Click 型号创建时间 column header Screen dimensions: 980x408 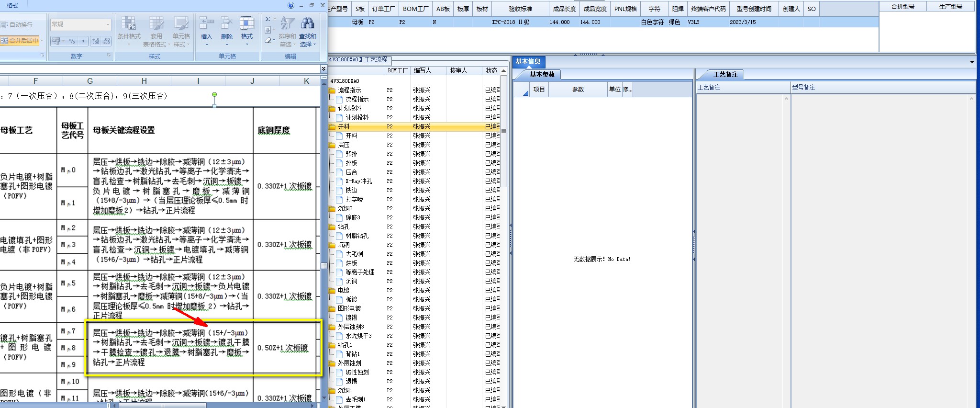754,9
